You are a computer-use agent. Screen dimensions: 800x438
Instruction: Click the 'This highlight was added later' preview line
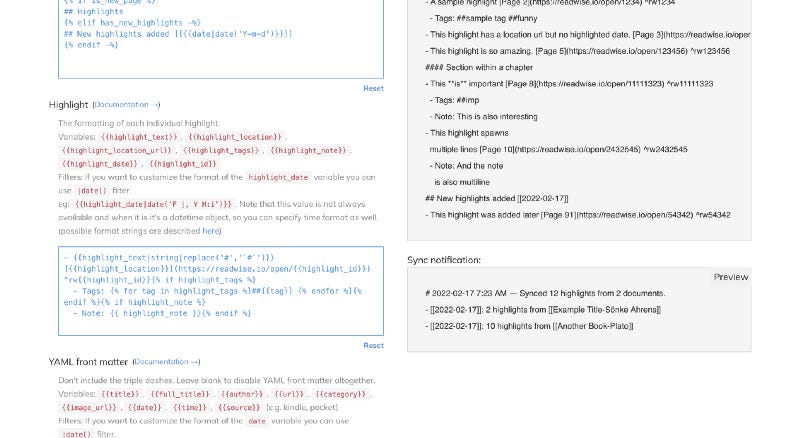click(x=578, y=215)
